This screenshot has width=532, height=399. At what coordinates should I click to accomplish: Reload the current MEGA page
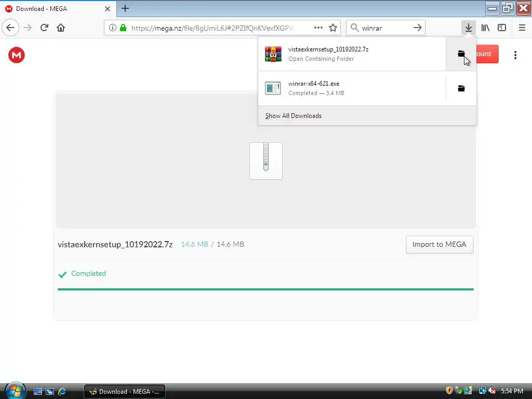[44, 28]
